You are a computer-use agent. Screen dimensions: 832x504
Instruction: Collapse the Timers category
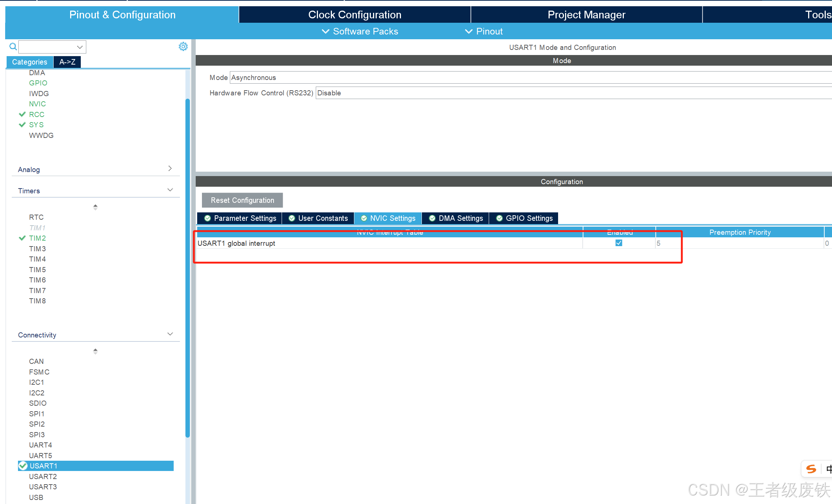(x=170, y=190)
